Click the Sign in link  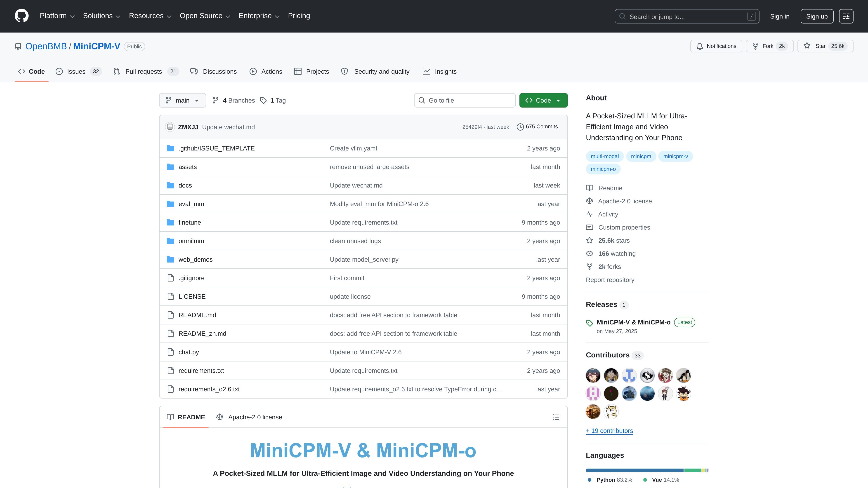(780, 16)
